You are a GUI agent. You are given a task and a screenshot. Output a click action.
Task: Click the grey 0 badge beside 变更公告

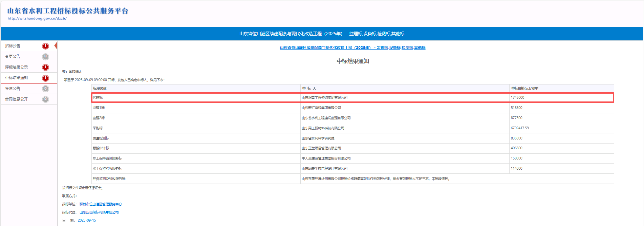click(x=45, y=57)
